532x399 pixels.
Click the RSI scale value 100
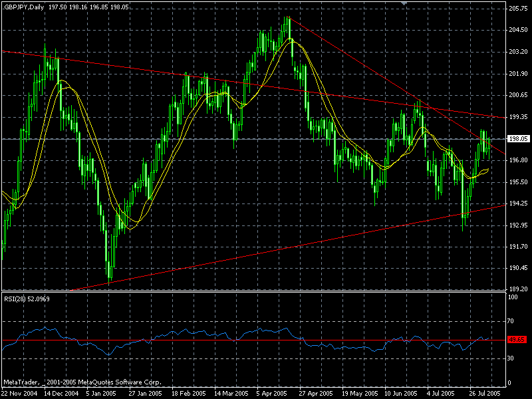tap(513, 297)
